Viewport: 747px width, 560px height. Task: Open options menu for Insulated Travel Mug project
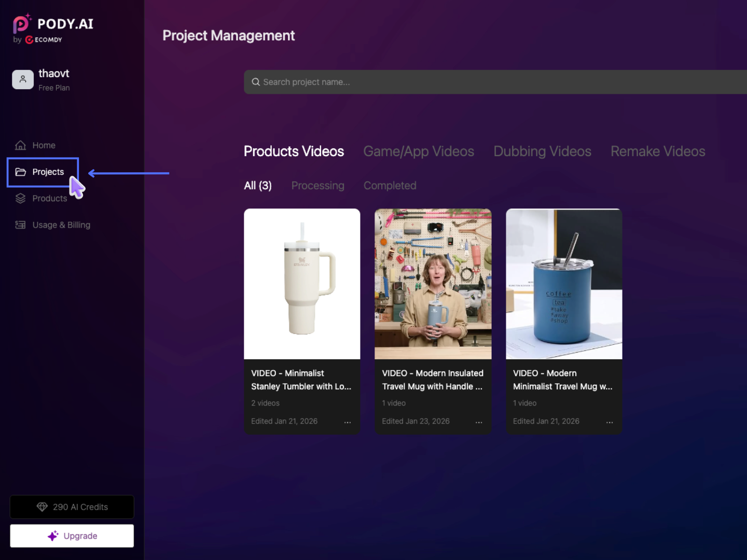click(x=479, y=422)
